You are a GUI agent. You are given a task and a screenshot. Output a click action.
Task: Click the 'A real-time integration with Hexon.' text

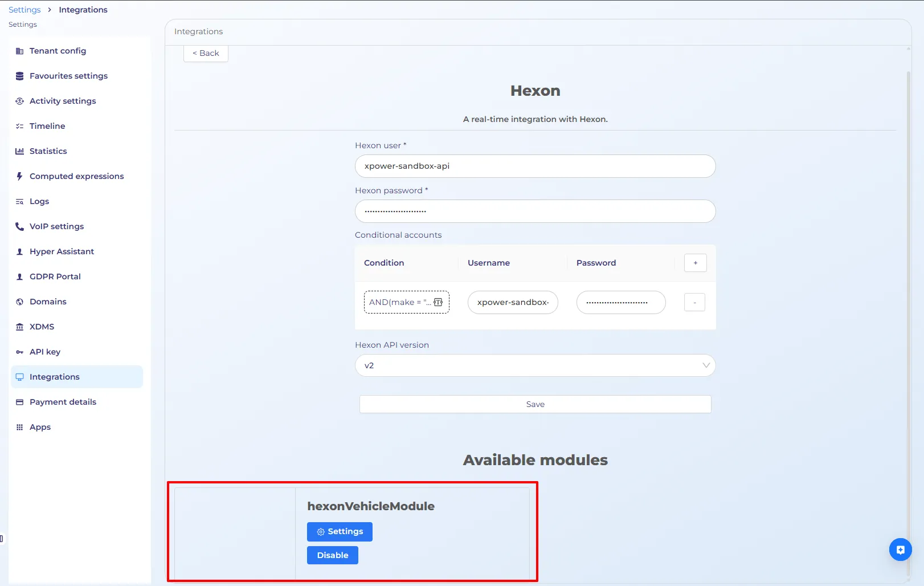(535, 119)
